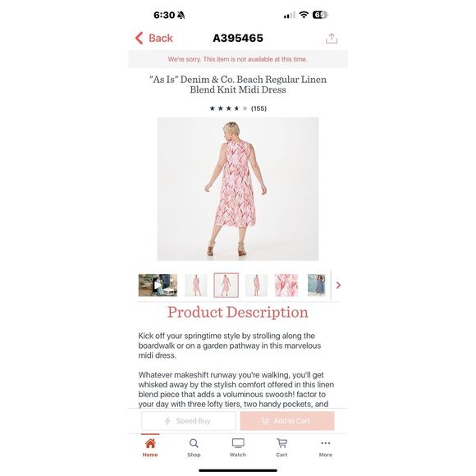Screen dimensions: 476x476
Task: Tap the Add to Cart button
Action: point(287,421)
